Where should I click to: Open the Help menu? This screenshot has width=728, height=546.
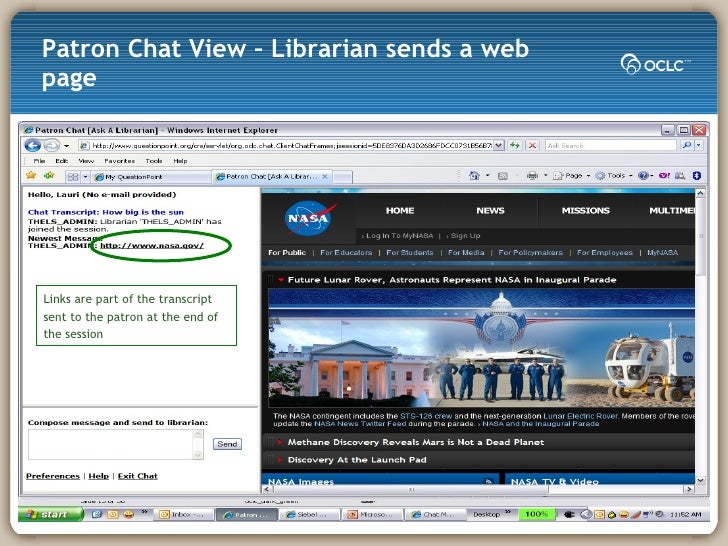180,161
